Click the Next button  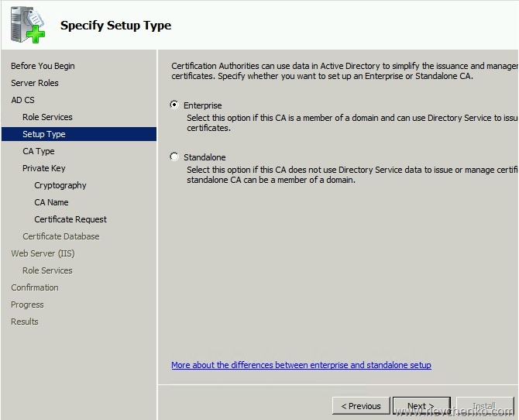click(421, 406)
